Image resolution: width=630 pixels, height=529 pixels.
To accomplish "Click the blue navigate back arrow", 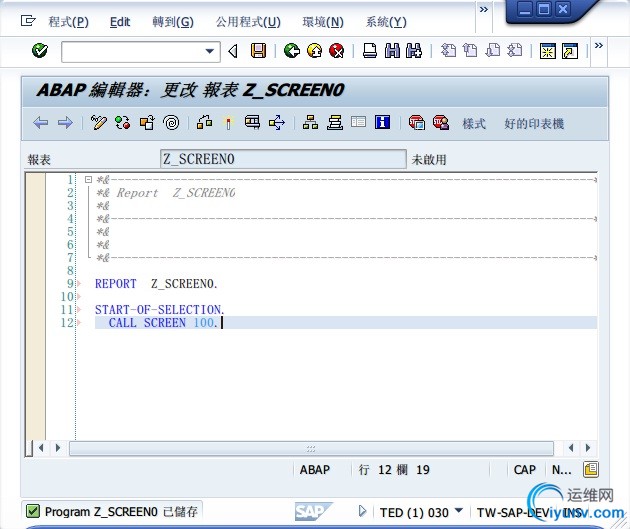I will [41, 122].
